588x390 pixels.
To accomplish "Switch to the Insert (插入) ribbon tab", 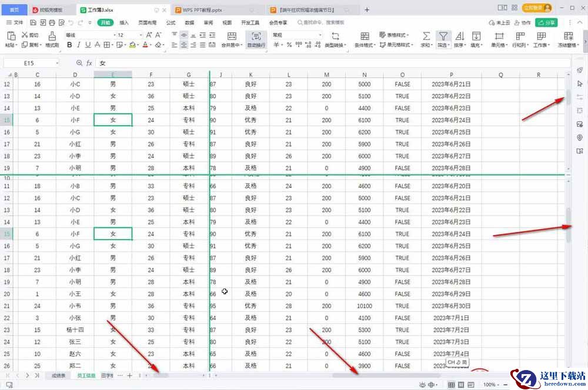I will tap(123, 23).
